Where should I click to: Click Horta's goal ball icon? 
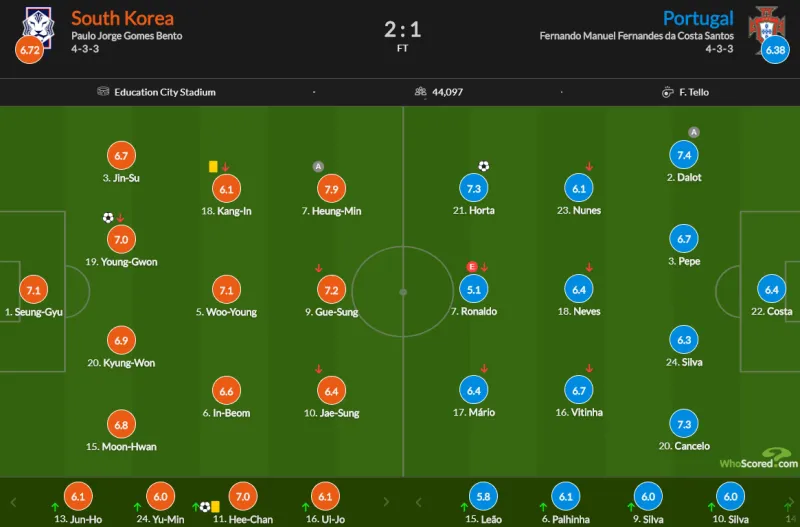click(484, 166)
